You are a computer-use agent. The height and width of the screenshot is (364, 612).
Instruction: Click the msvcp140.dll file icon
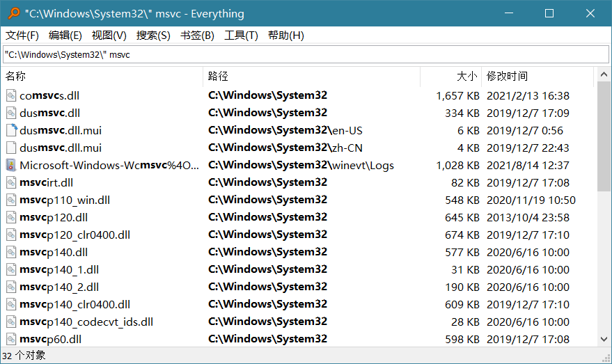[x=11, y=253]
